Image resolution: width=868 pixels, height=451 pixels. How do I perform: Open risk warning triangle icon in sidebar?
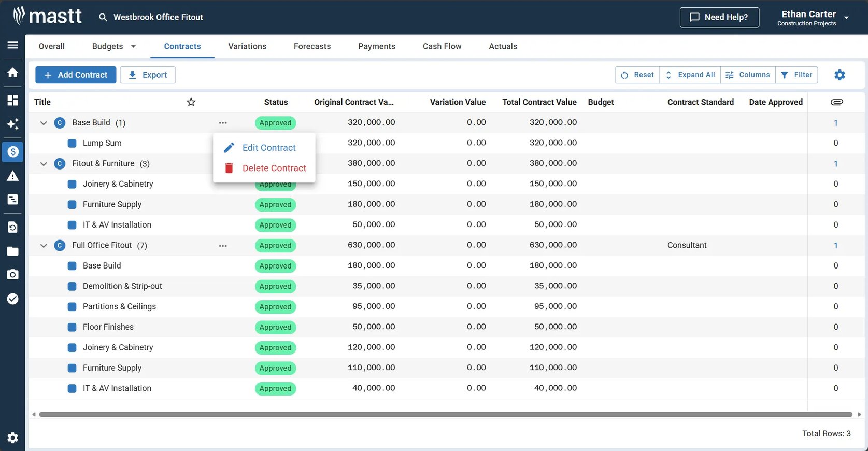coord(12,176)
